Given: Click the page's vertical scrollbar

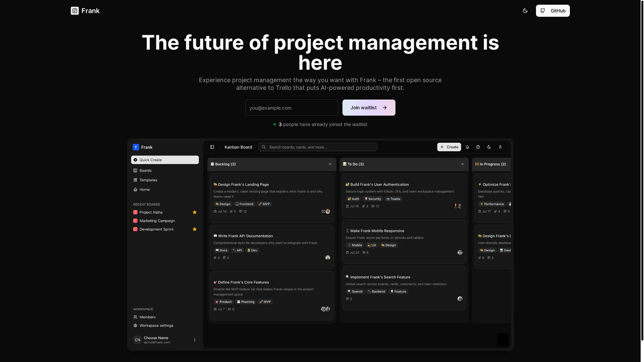Looking at the screenshot, I should 642,170.
